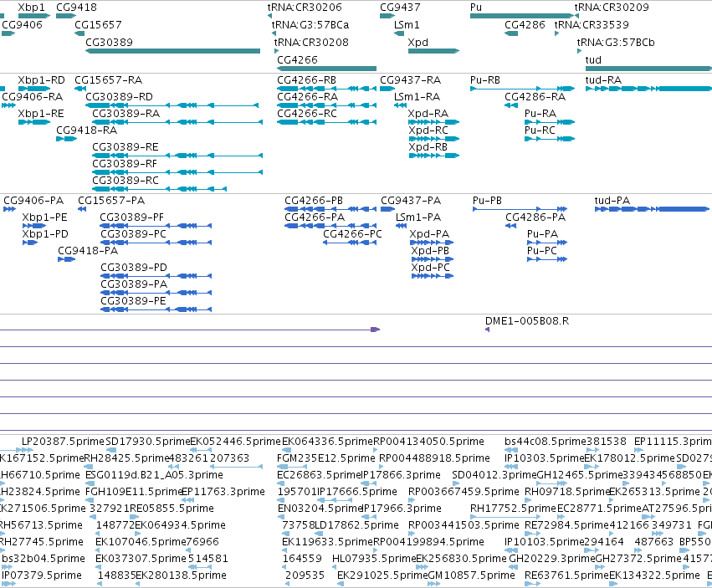Click the Xbp1 gene label
The height and width of the screenshot is (588, 712).
(31, 8)
